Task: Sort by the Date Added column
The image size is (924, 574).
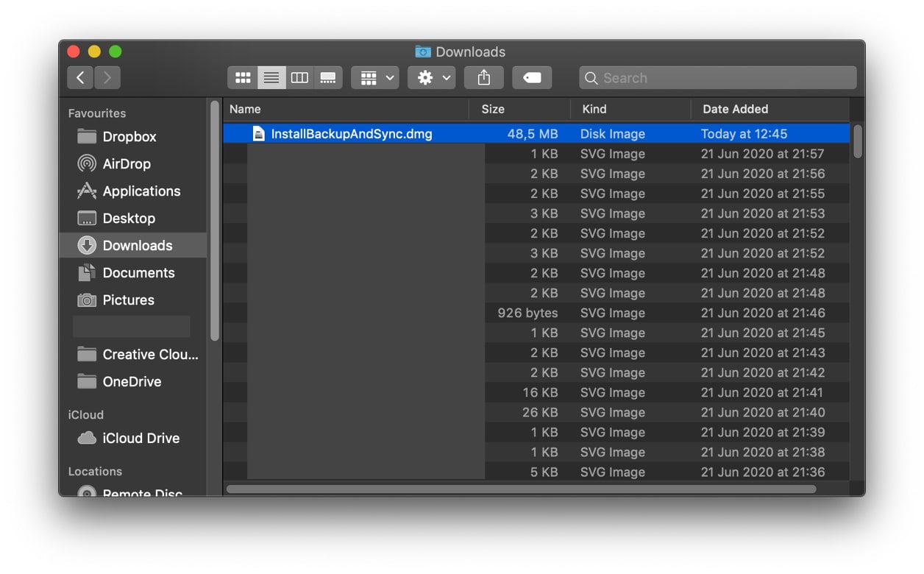Action: coord(735,109)
